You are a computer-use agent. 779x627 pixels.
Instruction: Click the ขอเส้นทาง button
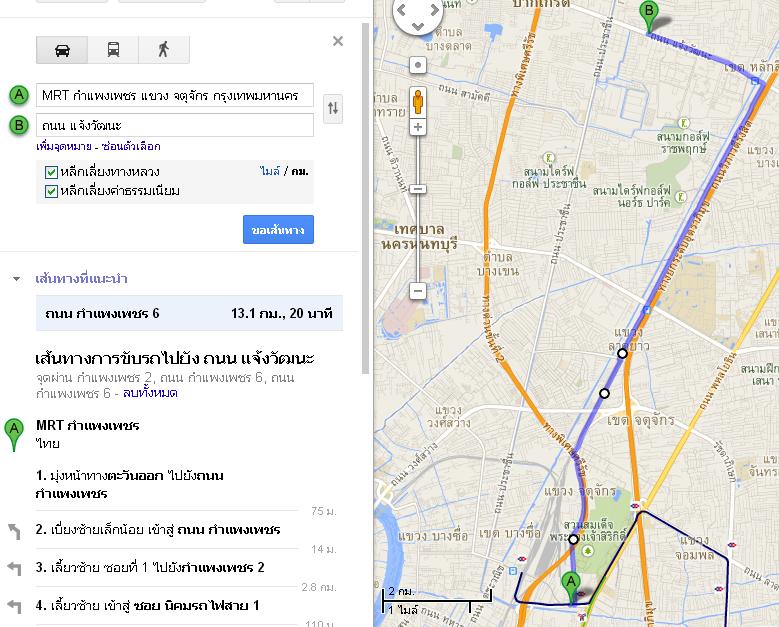(278, 230)
